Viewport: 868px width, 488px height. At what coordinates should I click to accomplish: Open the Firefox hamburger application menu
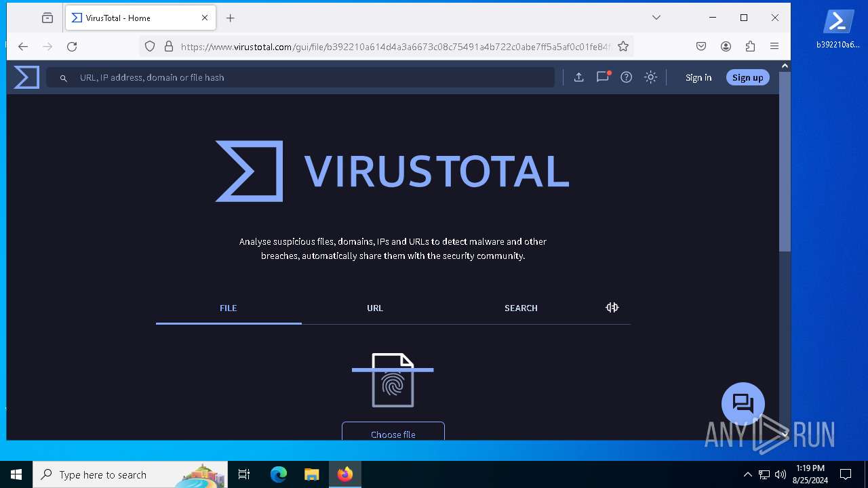pyautogui.click(x=774, y=46)
